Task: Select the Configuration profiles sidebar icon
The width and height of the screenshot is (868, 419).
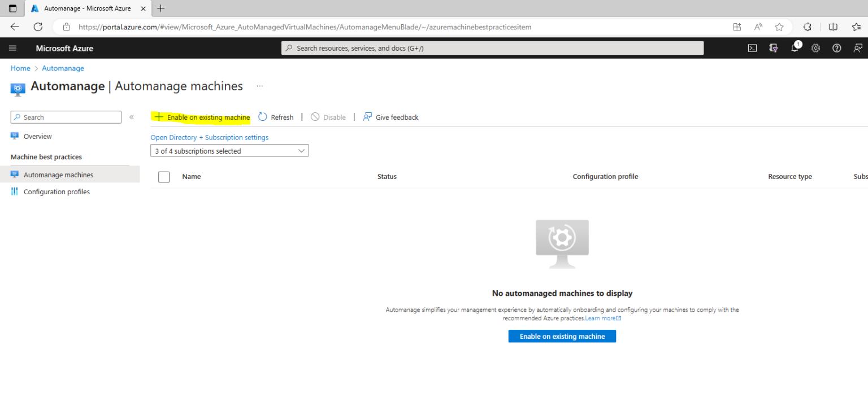Action: (14, 191)
